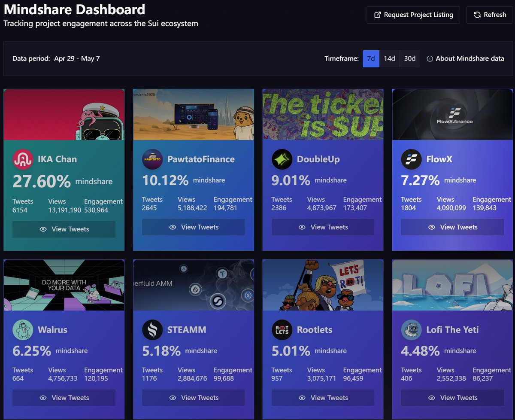
Task: Click the 5.01% mindshare value
Action: 291,350
